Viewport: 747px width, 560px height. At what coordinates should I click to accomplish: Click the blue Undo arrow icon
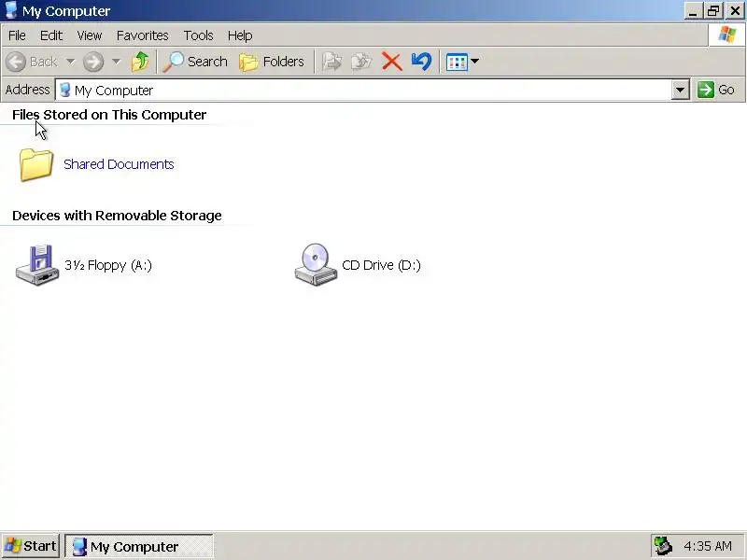(x=421, y=62)
